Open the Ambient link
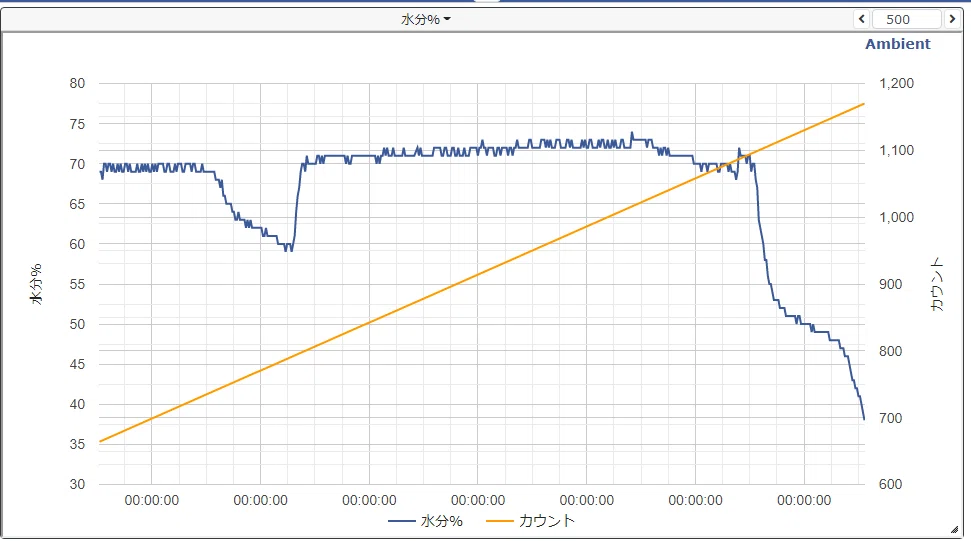 897,44
